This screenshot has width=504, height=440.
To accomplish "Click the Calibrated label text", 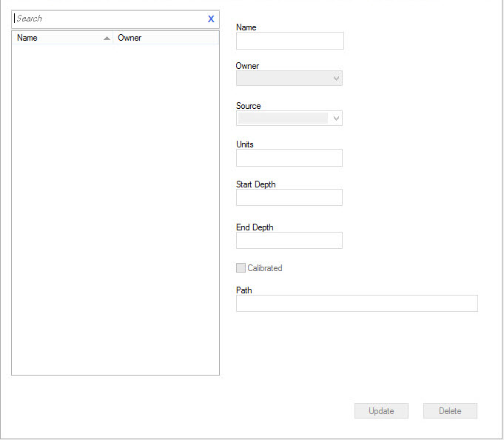I will coord(265,268).
